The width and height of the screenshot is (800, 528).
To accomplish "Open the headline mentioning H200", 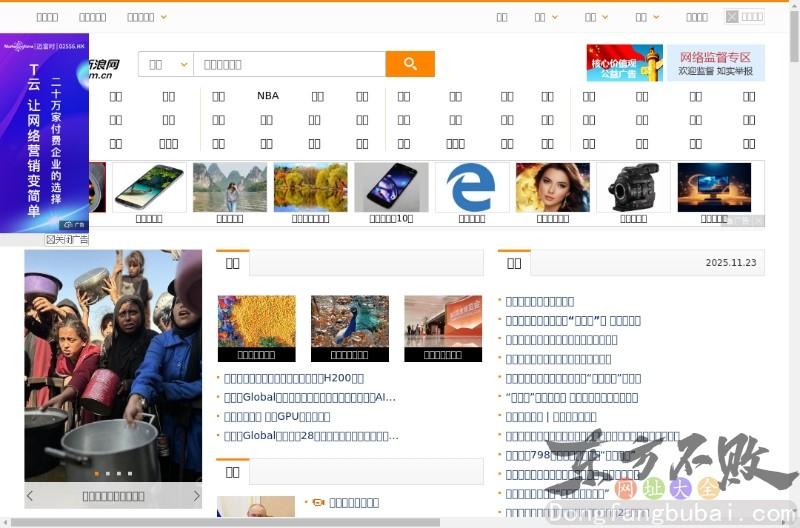I will coord(294,378).
